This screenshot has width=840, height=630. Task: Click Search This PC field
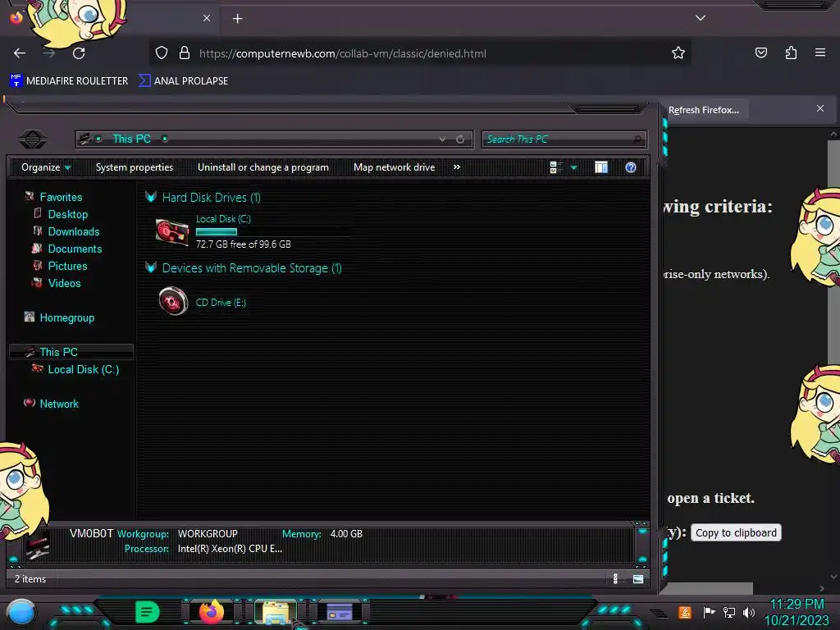pos(564,139)
